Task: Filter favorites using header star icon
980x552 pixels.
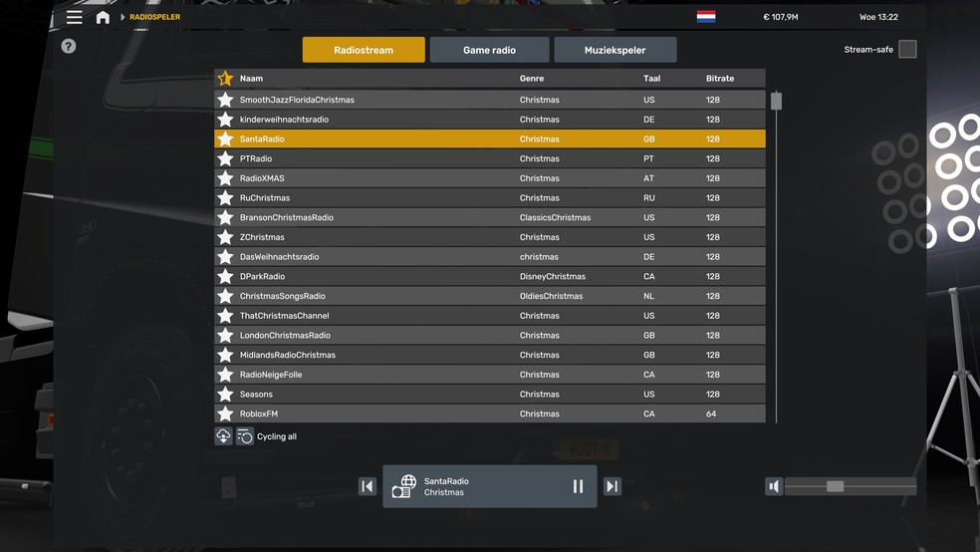Action: point(225,78)
